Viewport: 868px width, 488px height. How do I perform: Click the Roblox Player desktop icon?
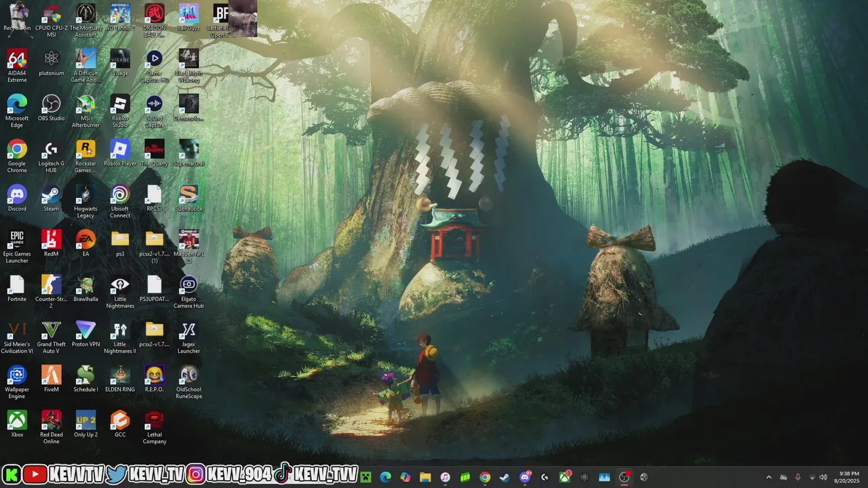coord(120,153)
